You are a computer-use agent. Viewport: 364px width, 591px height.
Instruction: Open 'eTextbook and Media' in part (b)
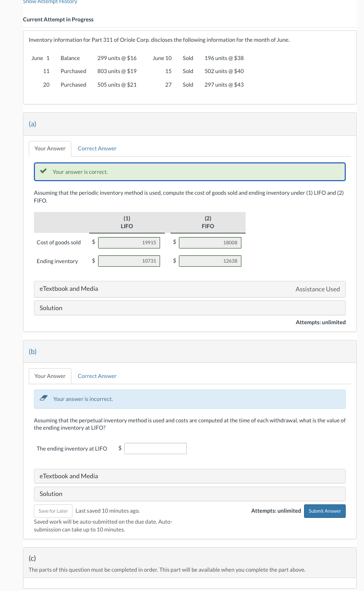coord(69,476)
